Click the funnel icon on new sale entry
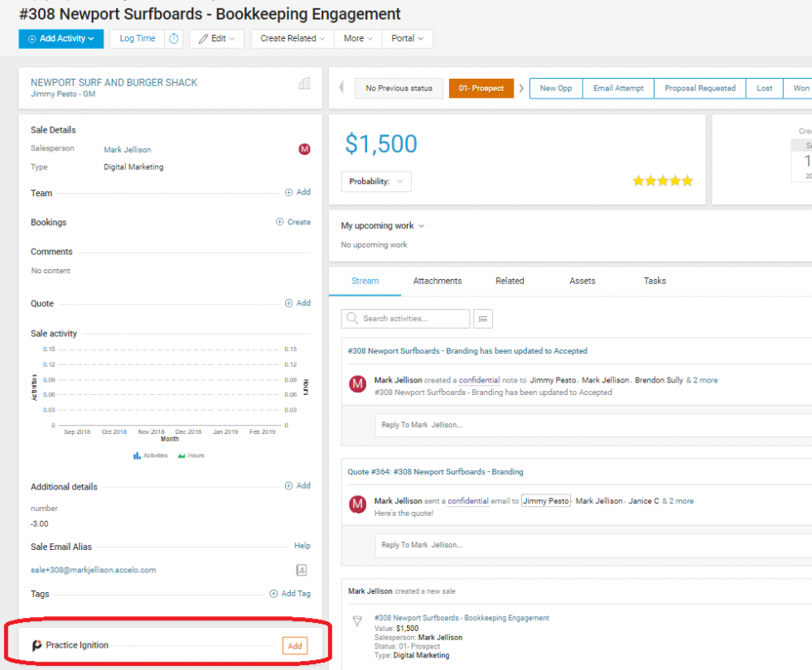This screenshot has width=812, height=670. point(357,620)
